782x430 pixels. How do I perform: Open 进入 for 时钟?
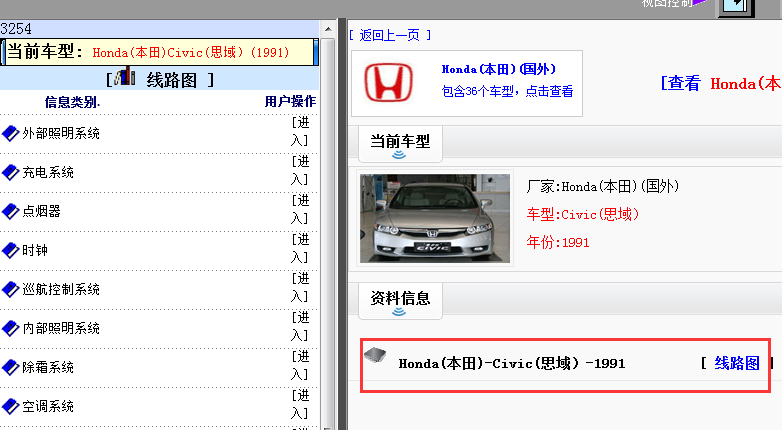click(300, 248)
